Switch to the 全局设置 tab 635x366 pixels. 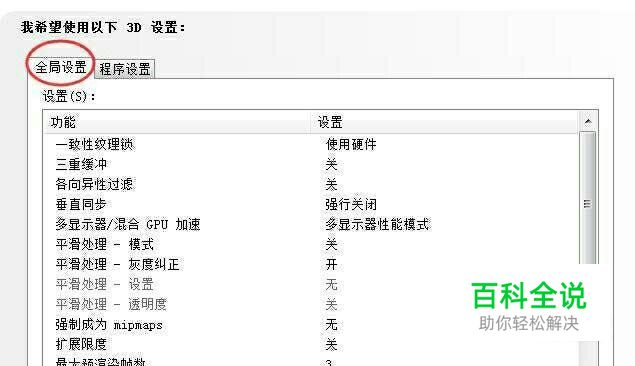[x=61, y=67]
